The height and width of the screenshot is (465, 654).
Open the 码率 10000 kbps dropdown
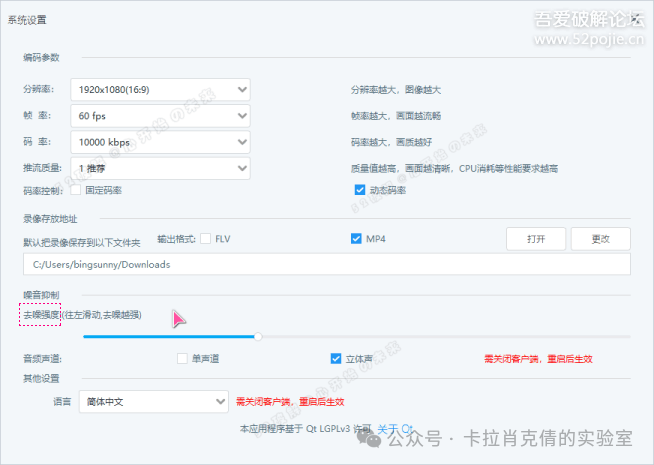160,142
